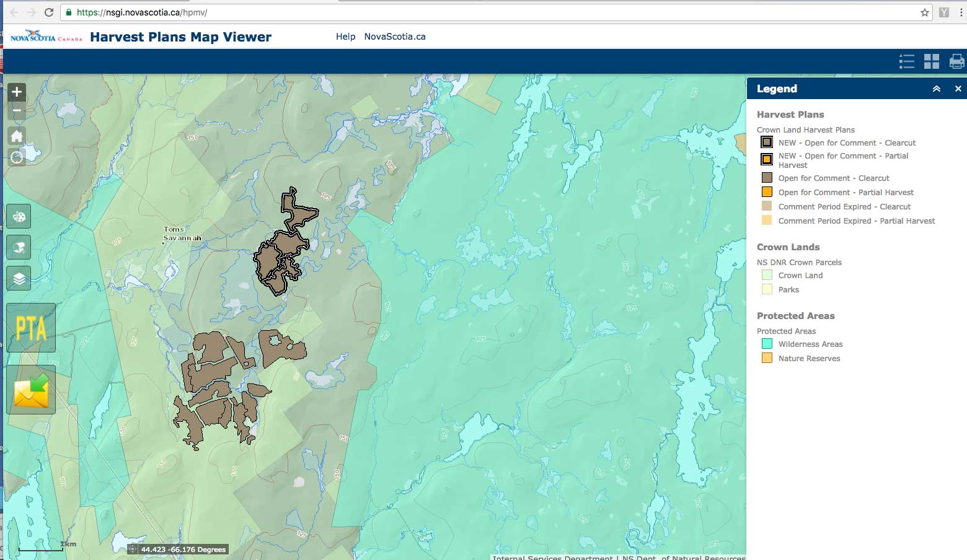Select the Crown Land legend entry
The image size is (967, 560).
766,274
